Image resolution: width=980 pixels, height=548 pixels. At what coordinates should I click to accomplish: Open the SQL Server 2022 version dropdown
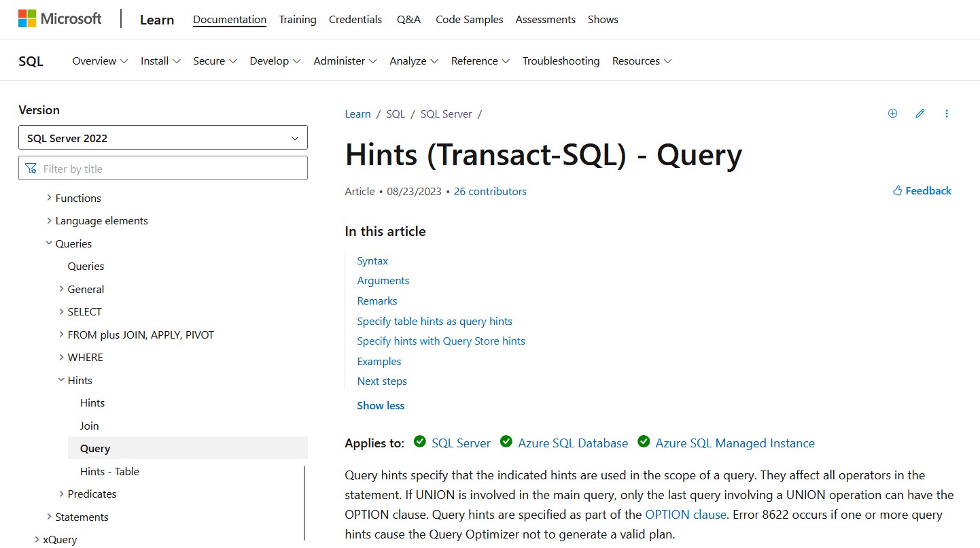[163, 138]
